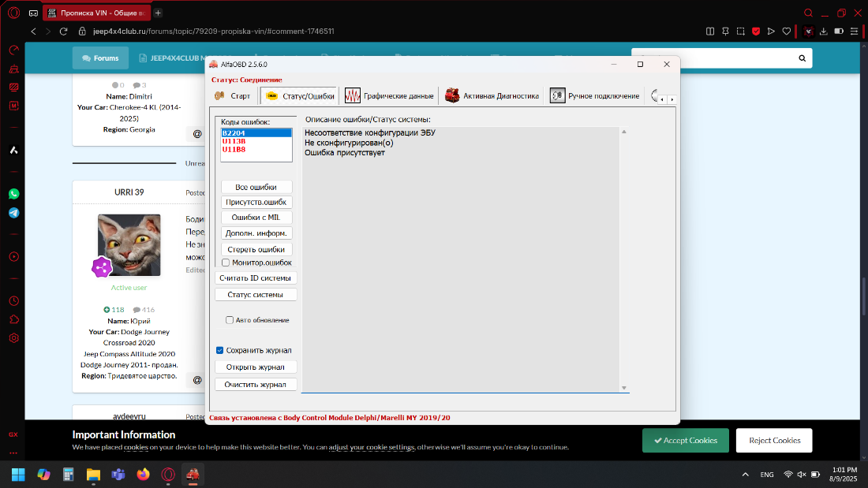Click the description pane scroll-down arrow

pos(624,388)
